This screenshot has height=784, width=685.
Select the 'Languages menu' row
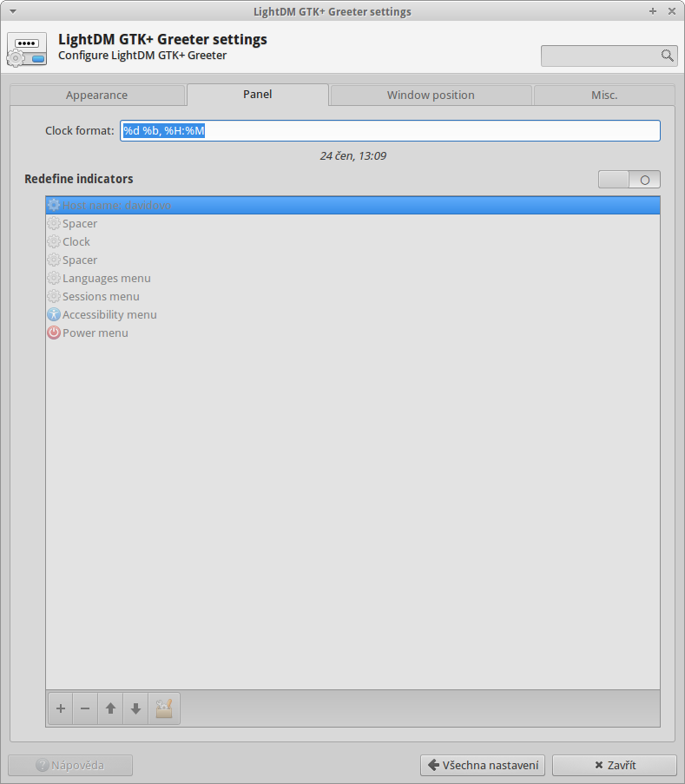[x=352, y=279]
